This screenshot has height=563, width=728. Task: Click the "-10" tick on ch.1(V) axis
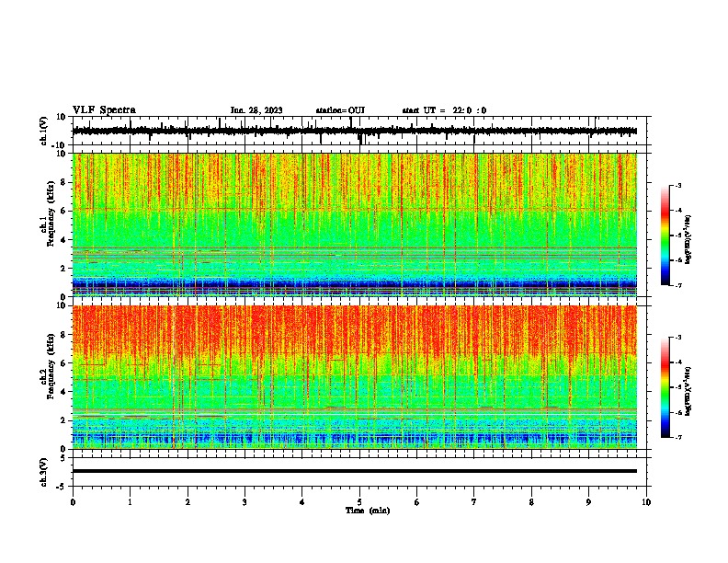(x=60, y=145)
